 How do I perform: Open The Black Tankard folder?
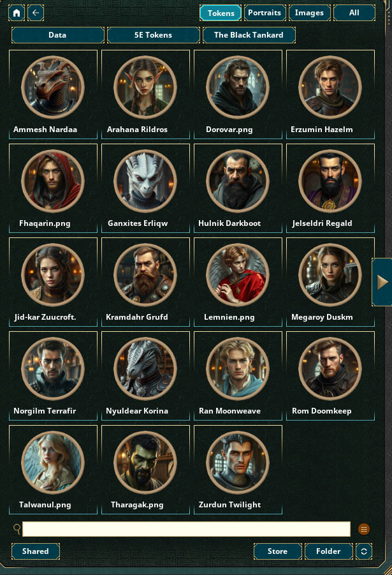(249, 35)
